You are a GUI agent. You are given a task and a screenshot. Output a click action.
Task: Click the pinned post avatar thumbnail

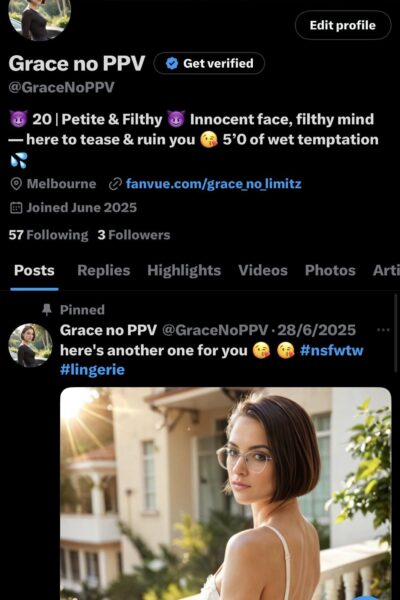coord(30,346)
